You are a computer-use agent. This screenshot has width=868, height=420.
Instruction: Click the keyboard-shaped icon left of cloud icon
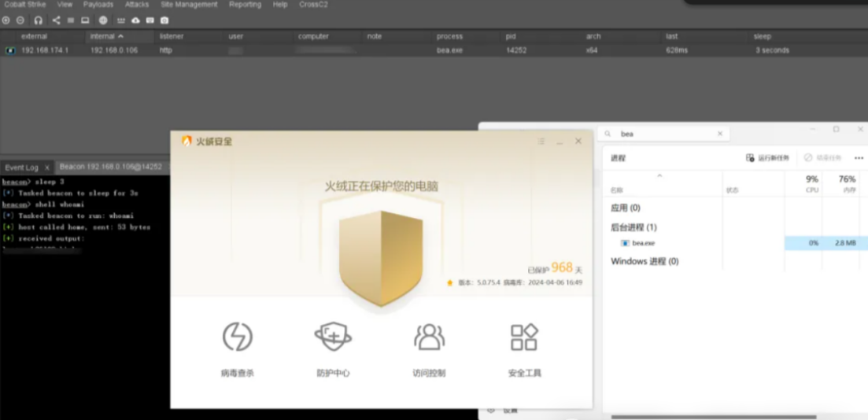[x=121, y=20]
